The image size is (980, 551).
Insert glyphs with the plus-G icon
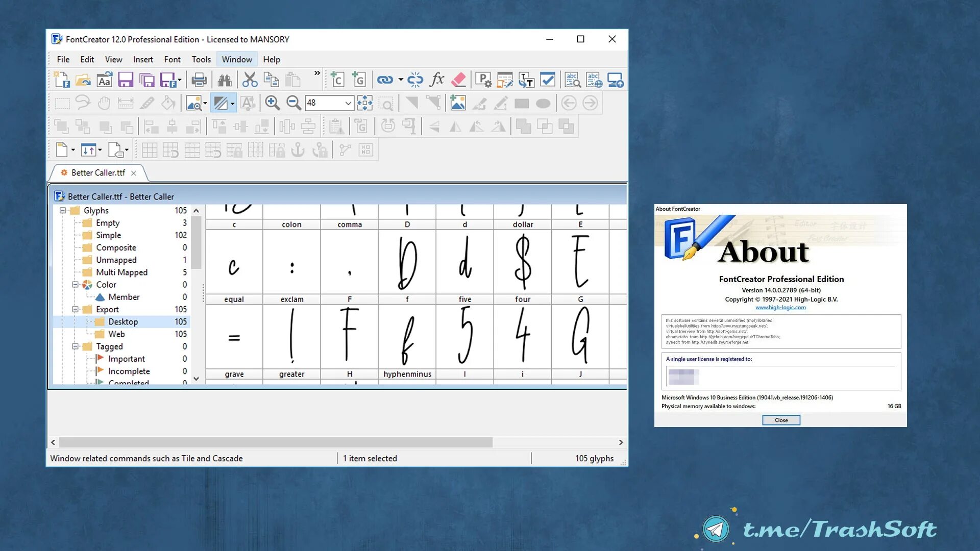coord(359,80)
